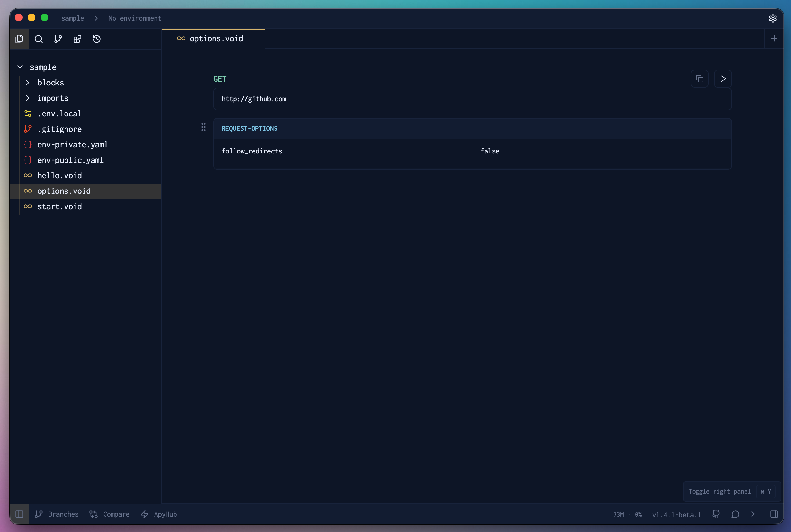Expand the blocks folder
This screenshot has height=532, width=791.
[x=28, y=83]
